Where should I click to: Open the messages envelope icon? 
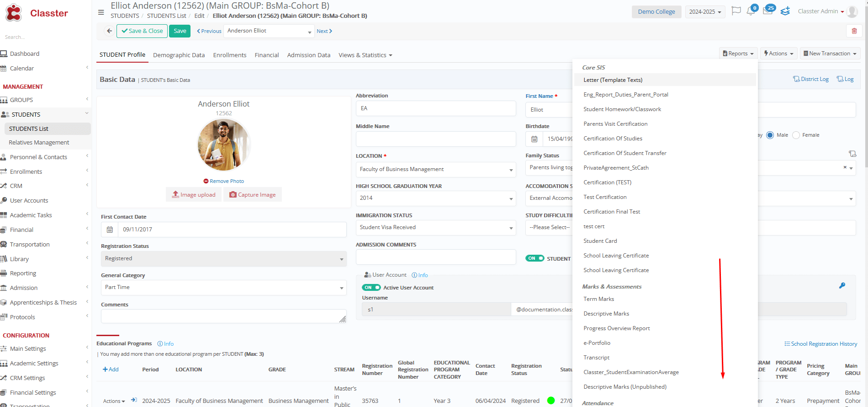click(767, 11)
